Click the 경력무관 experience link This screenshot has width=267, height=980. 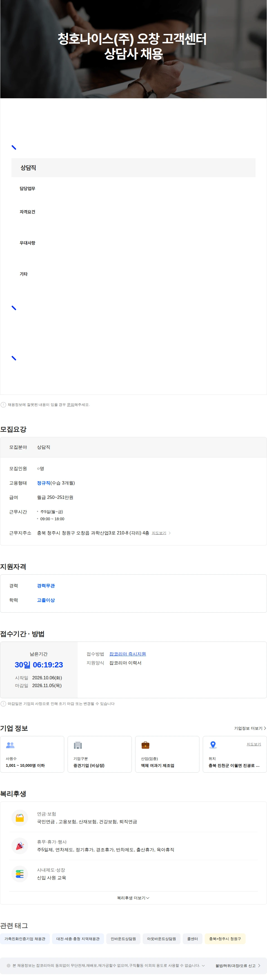[x=46, y=586]
